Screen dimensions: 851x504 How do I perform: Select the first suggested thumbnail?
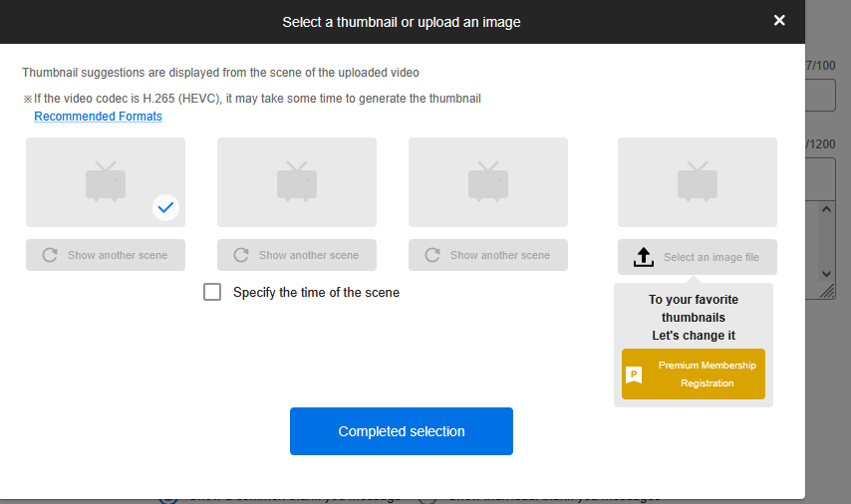tap(106, 182)
